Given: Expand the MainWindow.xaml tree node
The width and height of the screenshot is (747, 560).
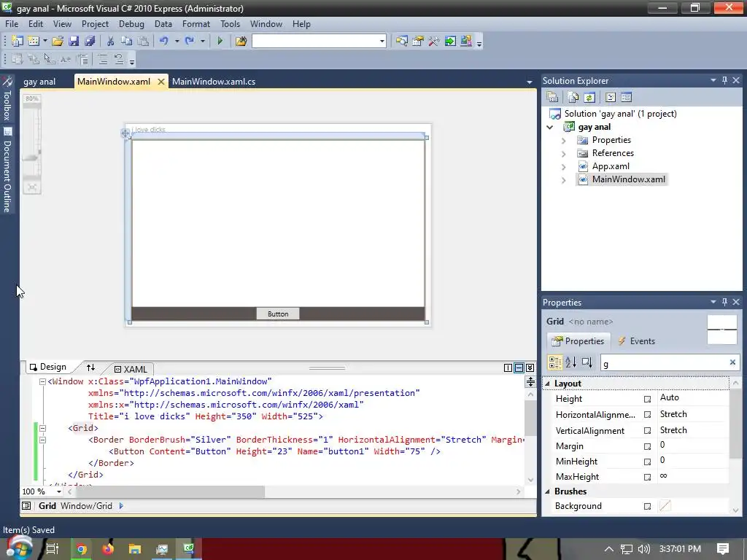Looking at the screenshot, I should (564, 180).
